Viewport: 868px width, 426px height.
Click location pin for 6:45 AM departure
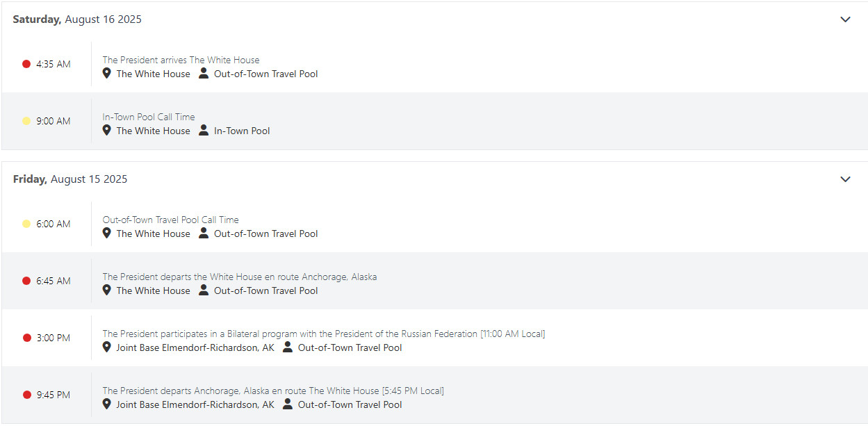(106, 290)
